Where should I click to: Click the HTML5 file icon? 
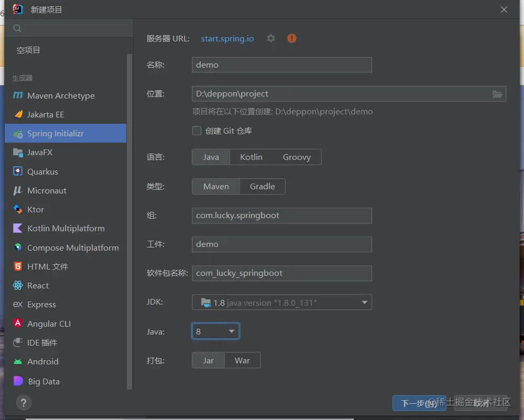pyautogui.click(x=18, y=266)
